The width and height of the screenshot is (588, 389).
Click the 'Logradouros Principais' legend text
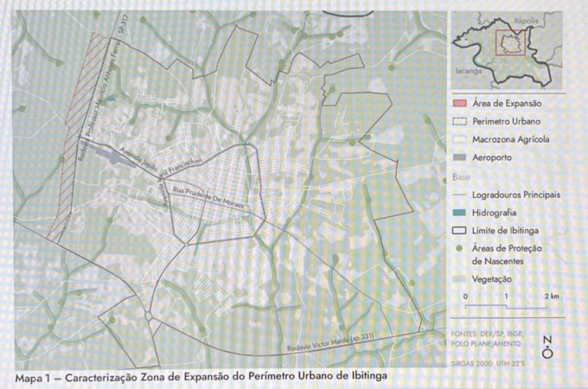(x=516, y=194)
